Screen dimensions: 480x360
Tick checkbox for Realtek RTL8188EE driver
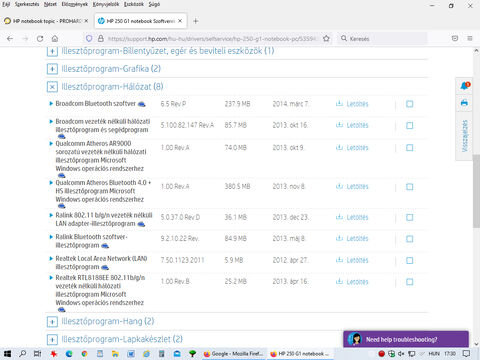[x=410, y=282]
